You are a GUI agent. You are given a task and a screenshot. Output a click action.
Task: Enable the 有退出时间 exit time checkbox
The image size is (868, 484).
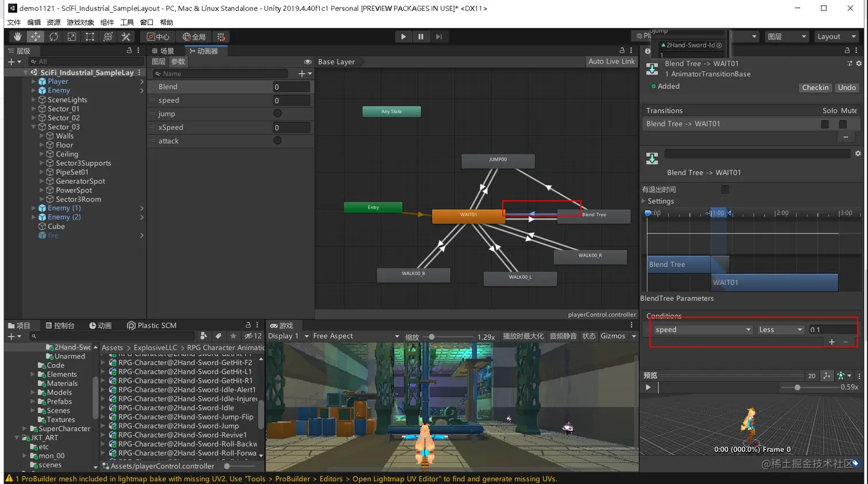[x=724, y=189]
